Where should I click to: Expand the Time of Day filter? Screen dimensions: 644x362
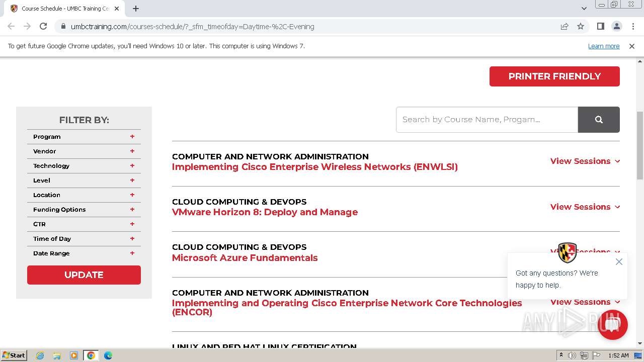coord(84,239)
